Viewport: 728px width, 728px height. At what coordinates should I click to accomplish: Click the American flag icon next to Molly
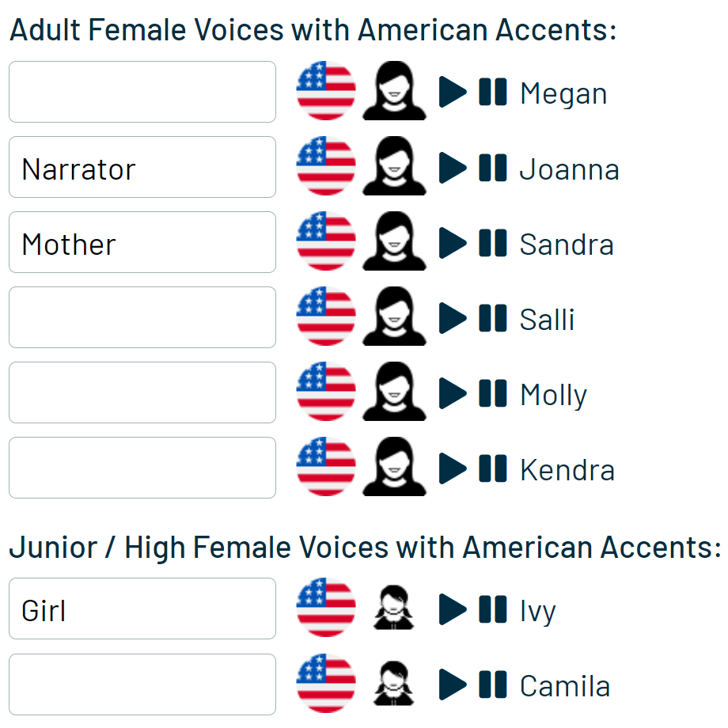(x=326, y=392)
